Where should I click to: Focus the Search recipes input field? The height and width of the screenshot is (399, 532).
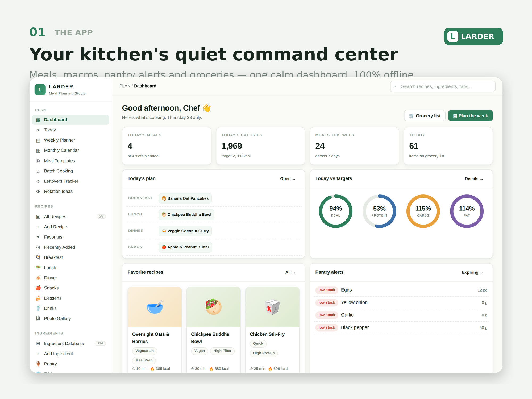[443, 86]
